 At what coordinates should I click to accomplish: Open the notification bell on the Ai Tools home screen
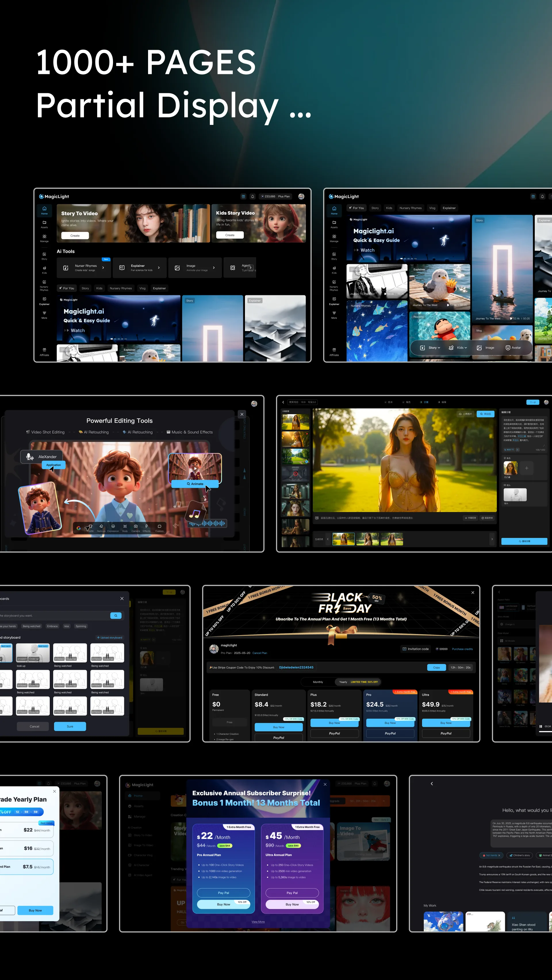252,196
